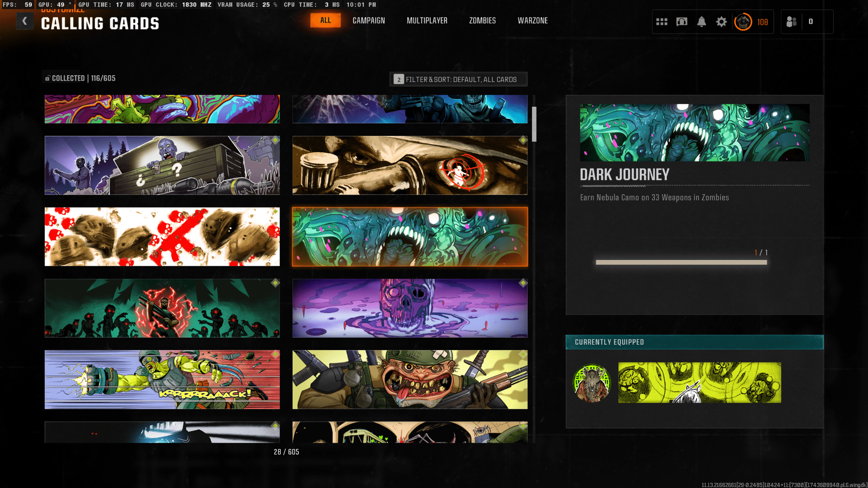Viewport: 868px width, 488px height.
Task: Switch to the Multiplayer tab
Action: click(427, 20)
